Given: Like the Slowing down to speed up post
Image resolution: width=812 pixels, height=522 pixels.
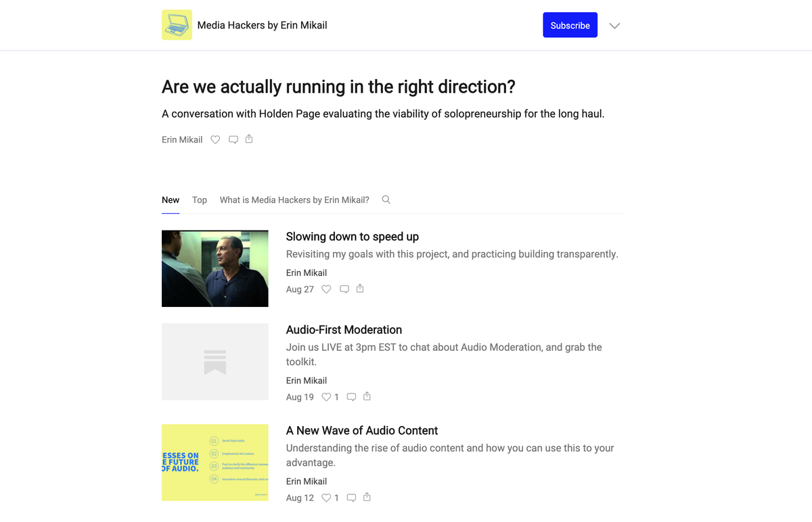Looking at the screenshot, I should click(326, 289).
